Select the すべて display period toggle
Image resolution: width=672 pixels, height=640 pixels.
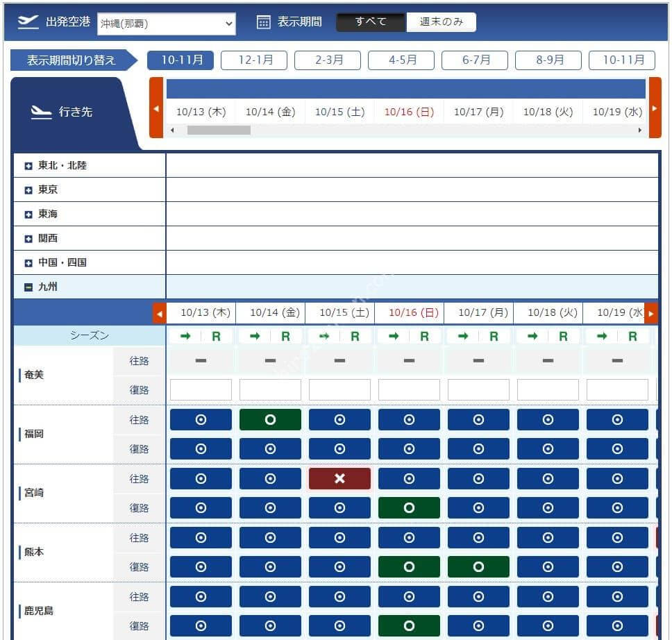(371, 22)
